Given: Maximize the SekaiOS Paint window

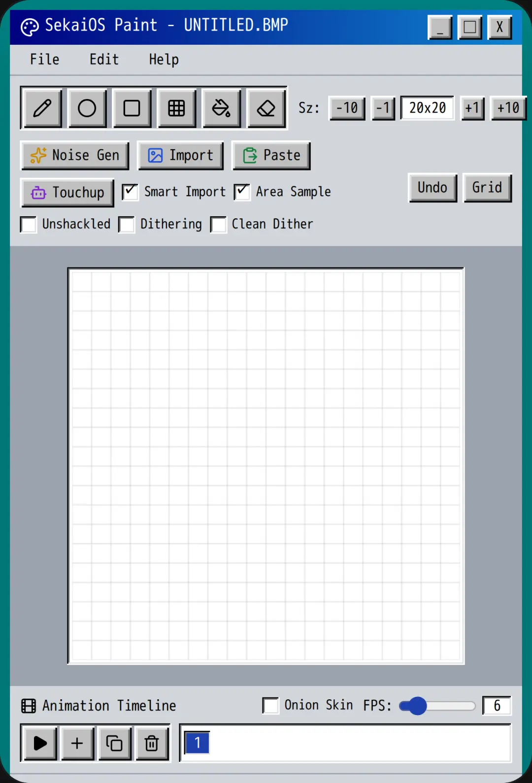Looking at the screenshot, I should [x=470, y=27].
